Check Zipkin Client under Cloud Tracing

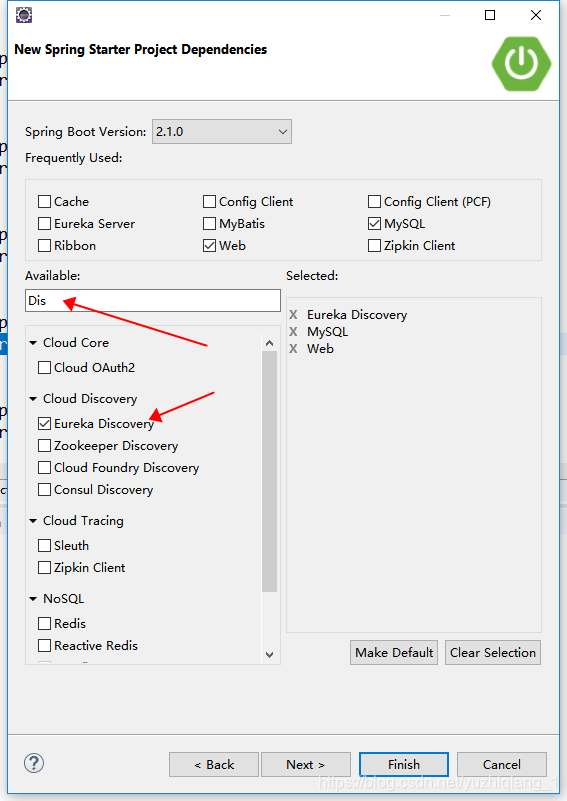point(44,568)
